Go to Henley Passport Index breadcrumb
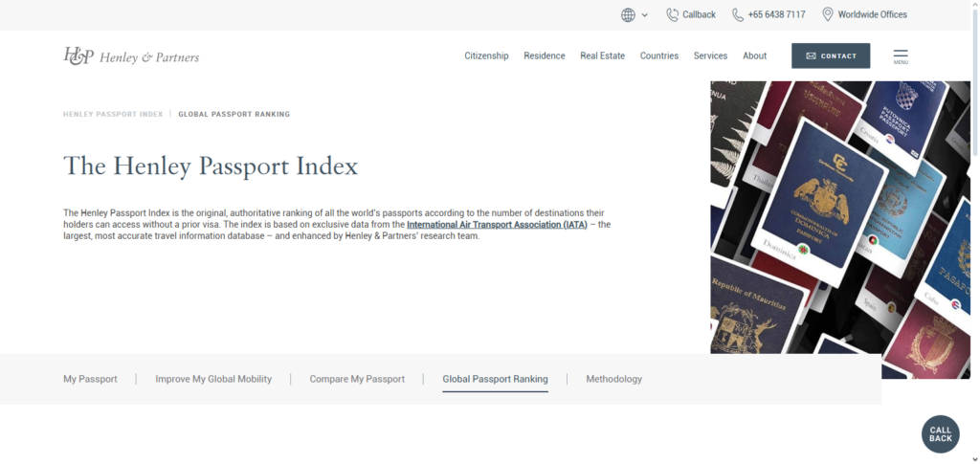The image size is (980, 464). pyautogui.click(x=113, y=114)
